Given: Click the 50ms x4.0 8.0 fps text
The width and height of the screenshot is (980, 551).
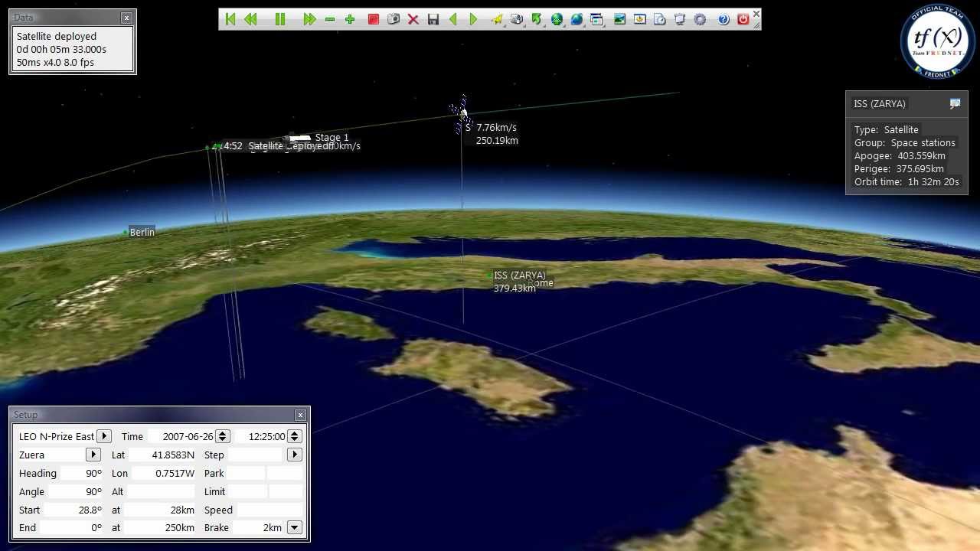Looking at the screenshot, I should pos(55,62).
